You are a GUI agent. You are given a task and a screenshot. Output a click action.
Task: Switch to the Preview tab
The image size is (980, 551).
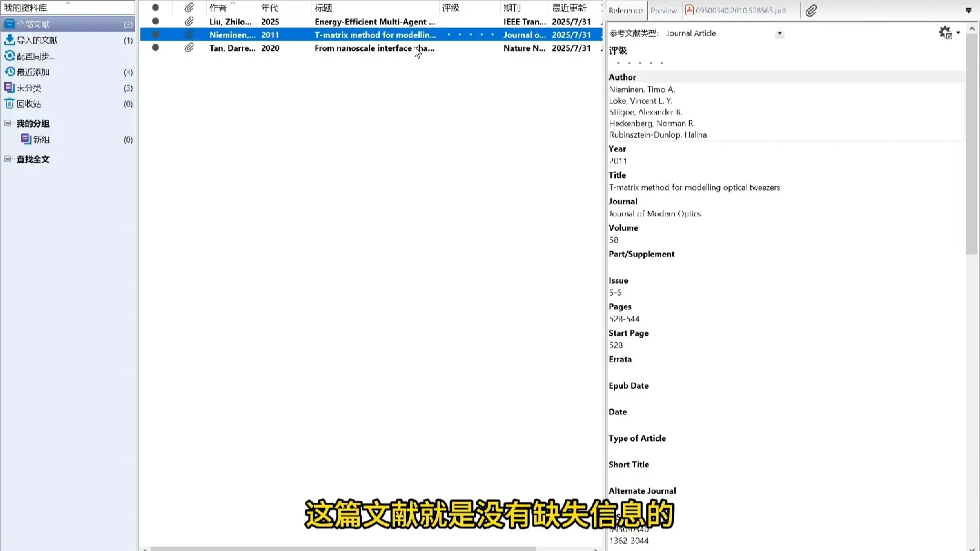664,10
